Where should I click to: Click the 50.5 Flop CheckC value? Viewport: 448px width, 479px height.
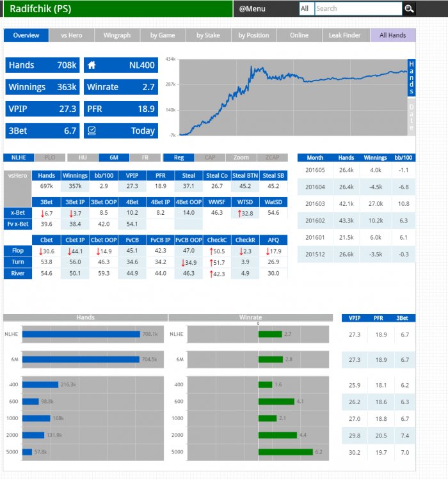217,251
